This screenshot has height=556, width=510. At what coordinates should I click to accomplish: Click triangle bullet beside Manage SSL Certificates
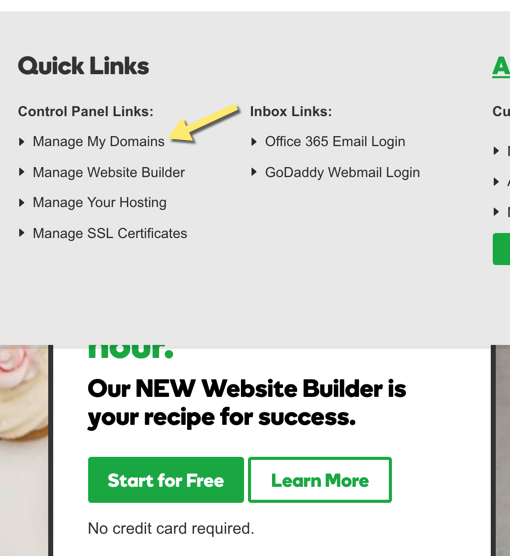(22, 233)
